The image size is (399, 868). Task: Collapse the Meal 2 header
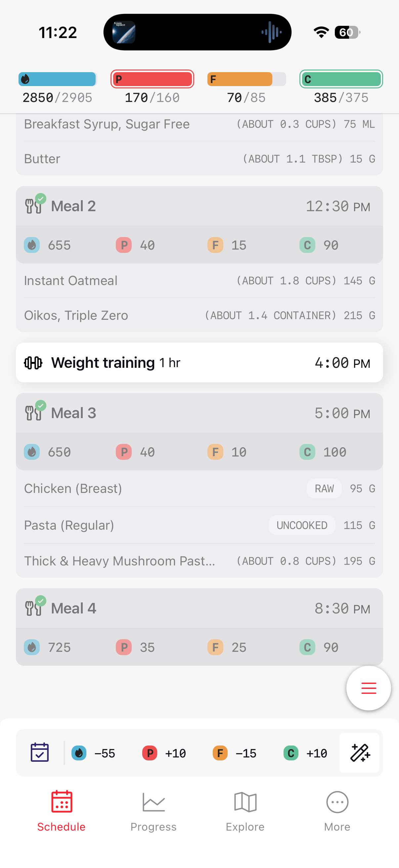tap(199, 206)
